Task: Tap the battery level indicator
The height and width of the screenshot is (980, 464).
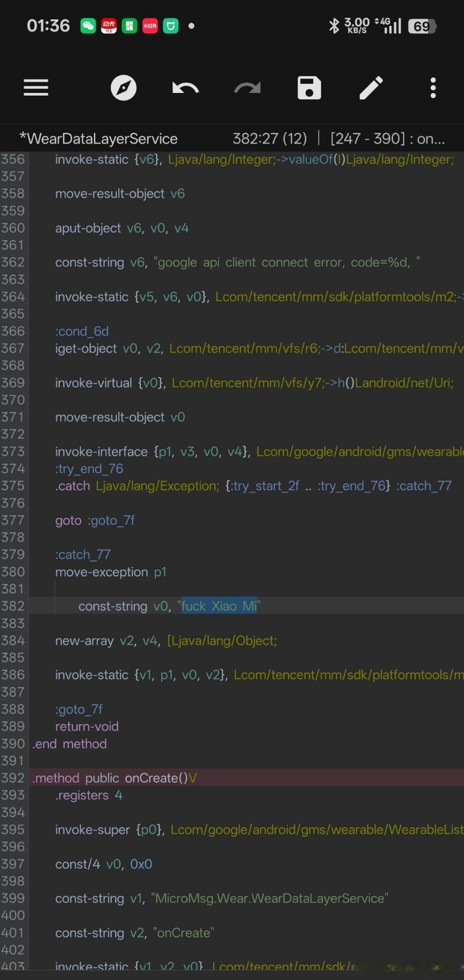Action: point(422,26)
